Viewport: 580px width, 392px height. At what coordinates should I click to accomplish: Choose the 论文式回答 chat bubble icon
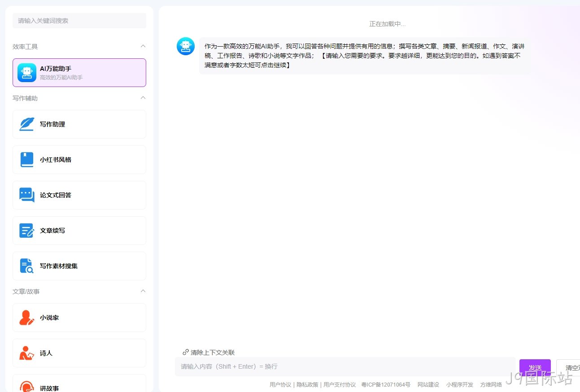27,195
